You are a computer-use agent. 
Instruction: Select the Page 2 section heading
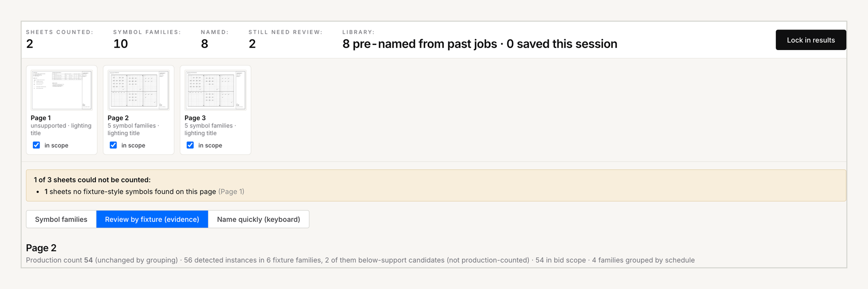(41, 248)
